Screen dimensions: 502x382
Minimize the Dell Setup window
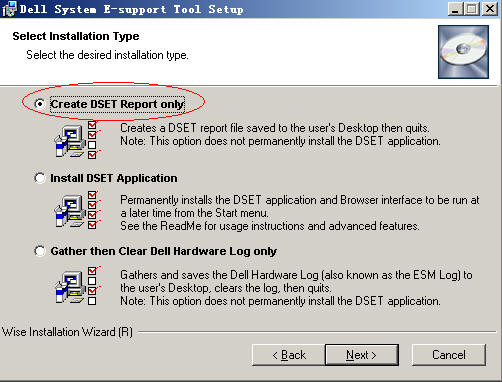(x=455, y=9)
